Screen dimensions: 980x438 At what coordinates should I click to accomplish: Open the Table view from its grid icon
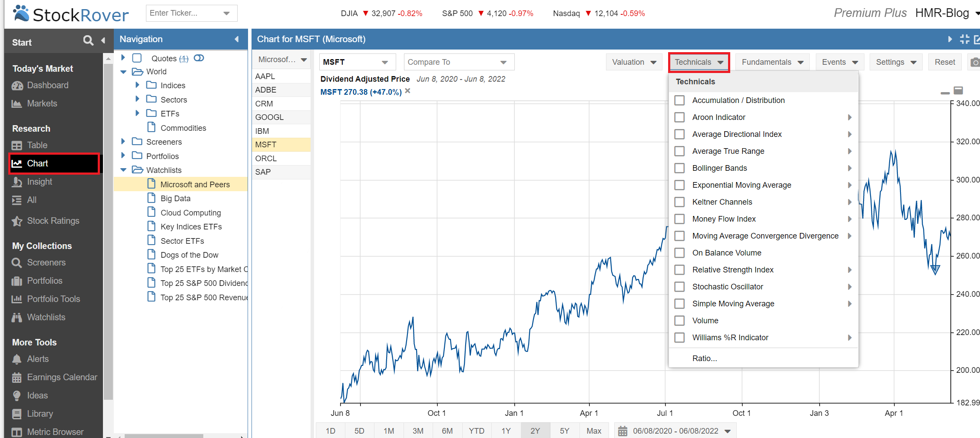(17, 146)
